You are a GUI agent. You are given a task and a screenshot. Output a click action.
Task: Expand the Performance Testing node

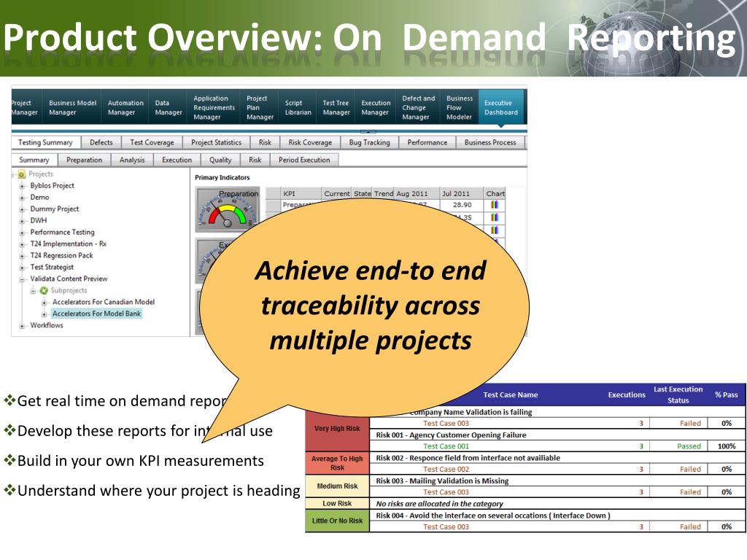(x=22, y=233)
